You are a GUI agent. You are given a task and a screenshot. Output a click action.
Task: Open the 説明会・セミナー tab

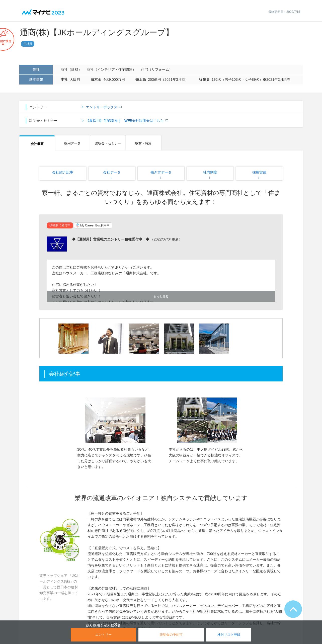[x=108, y=143]
